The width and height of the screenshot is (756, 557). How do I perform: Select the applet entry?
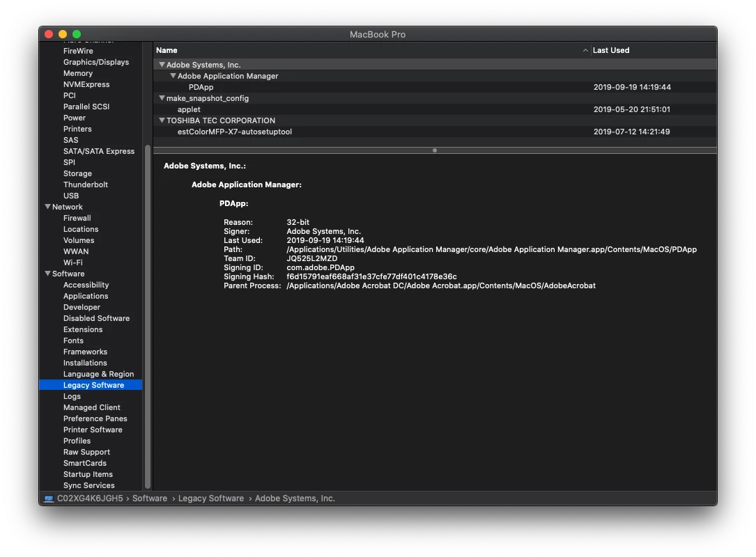point(435,109)
